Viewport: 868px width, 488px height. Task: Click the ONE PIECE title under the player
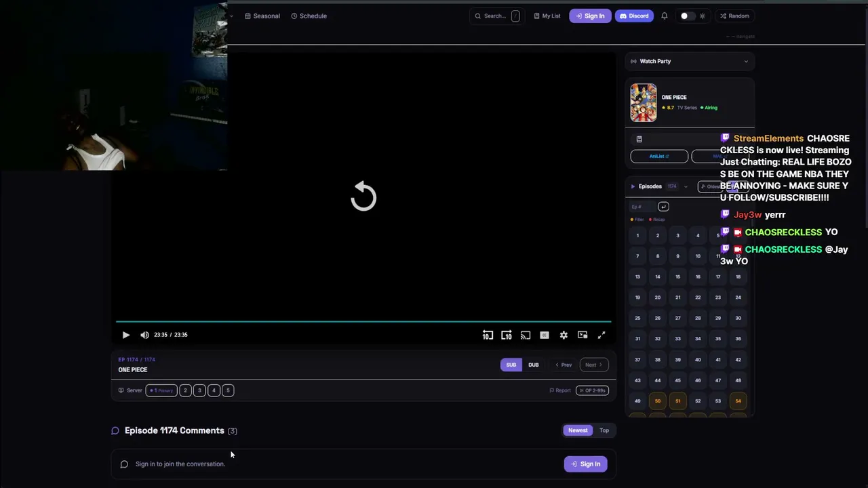tap(133, 370)
